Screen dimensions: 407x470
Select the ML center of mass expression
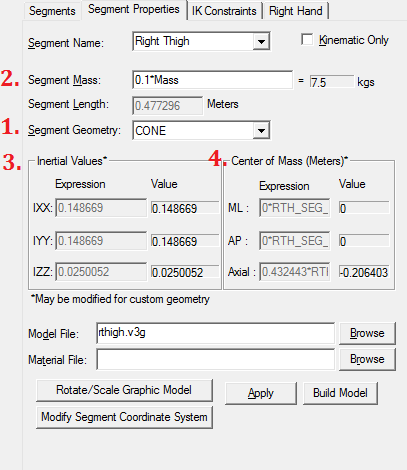point(295,208)
